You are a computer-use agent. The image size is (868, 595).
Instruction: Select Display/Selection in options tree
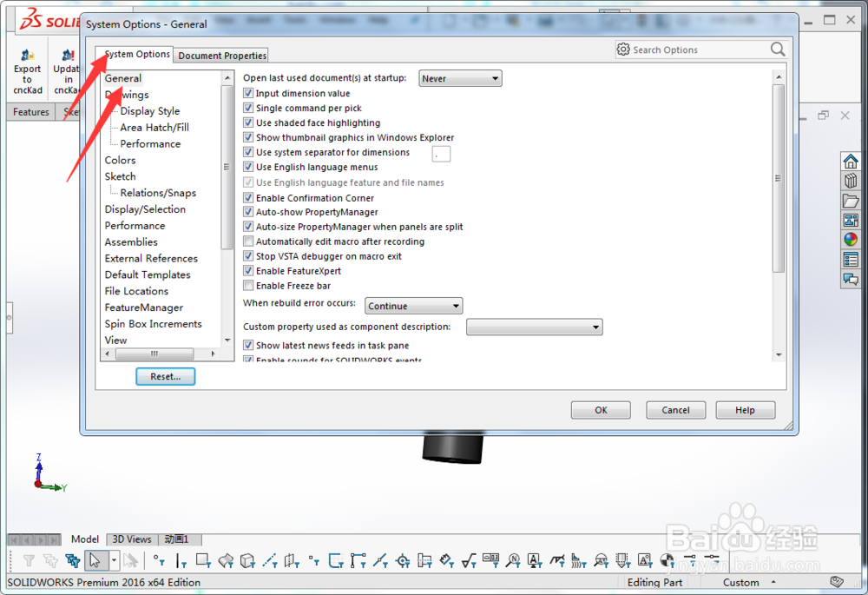click(145, 209)
